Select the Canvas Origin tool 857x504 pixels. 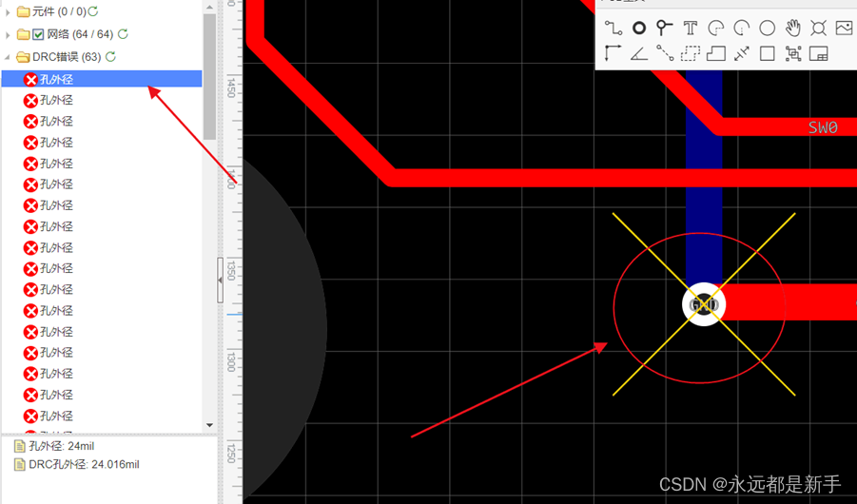tap(614, 53)
